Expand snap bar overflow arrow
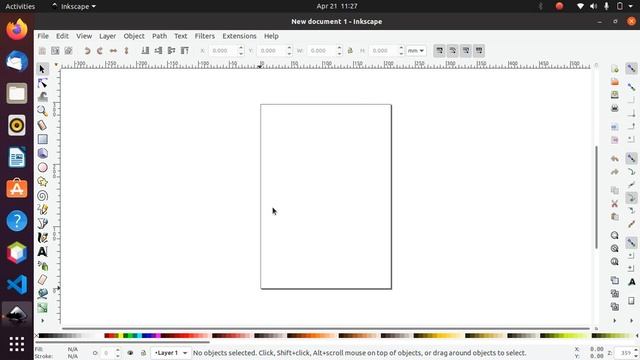The image size is (640, 360). [x=631, y=321]
